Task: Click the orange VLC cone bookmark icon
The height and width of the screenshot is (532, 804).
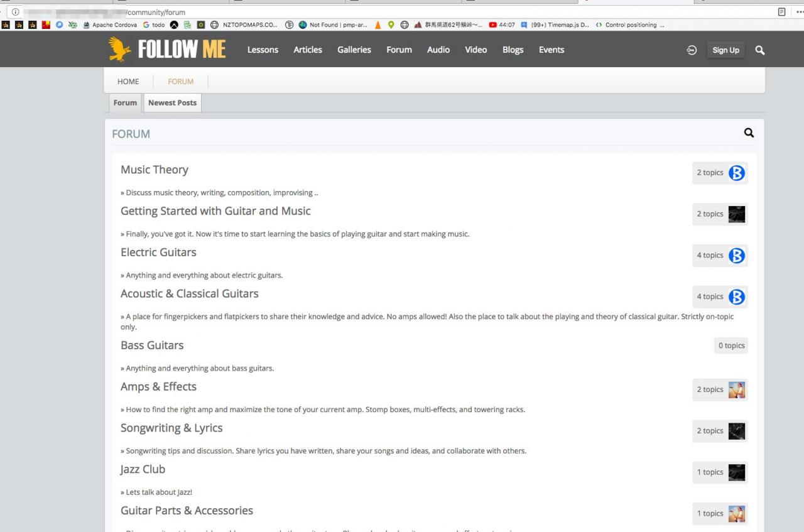Action: [378, 25]
